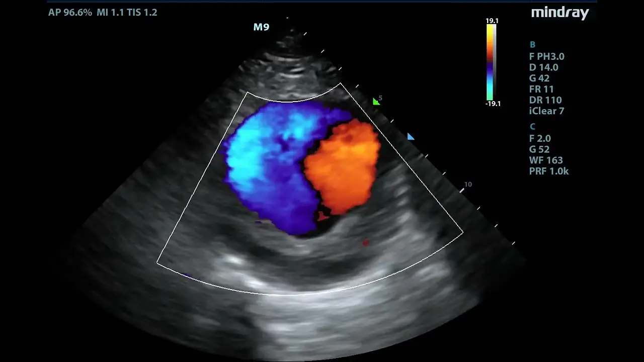Image resolution: width=644 pixels, height=362 pixels.
Task: Click the mindray logo
Action: 559,13
